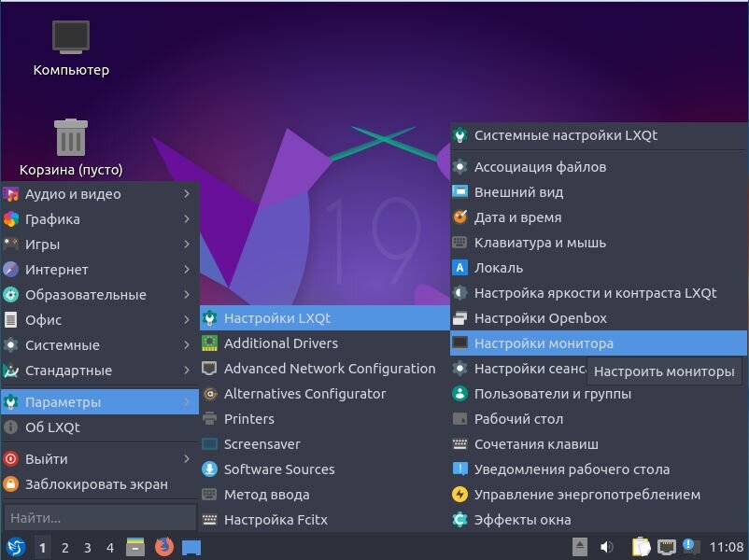This screenshot has width=749, height=560.
Task: Expand the Образовательные submenu arrow
Action: tap(187, 295)
